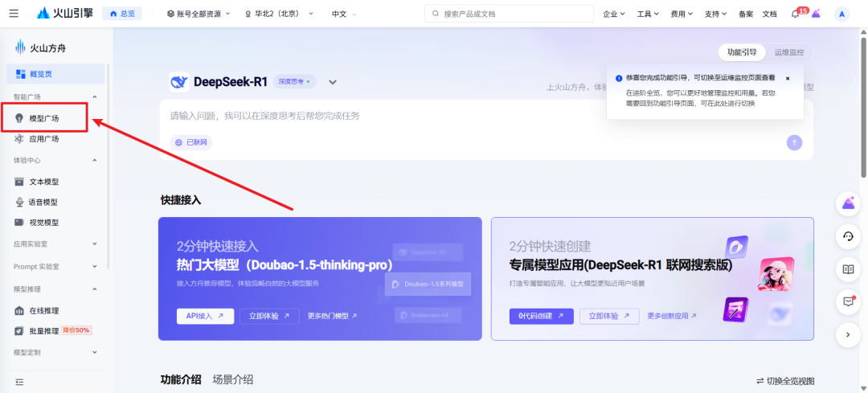Expand the DeepSeek-R1 model selector chevron

click(x=332, y=83)
